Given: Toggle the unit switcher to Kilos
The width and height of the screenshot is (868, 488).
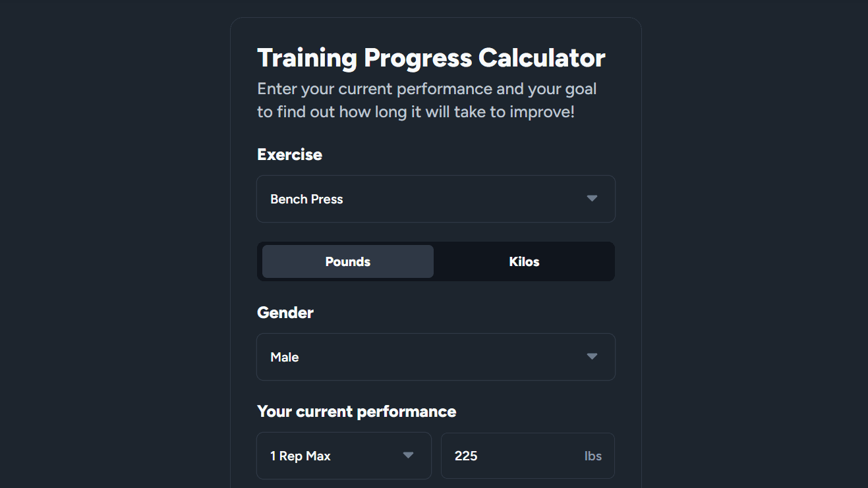Looking at the screenshot, I should tap(524, 261).
